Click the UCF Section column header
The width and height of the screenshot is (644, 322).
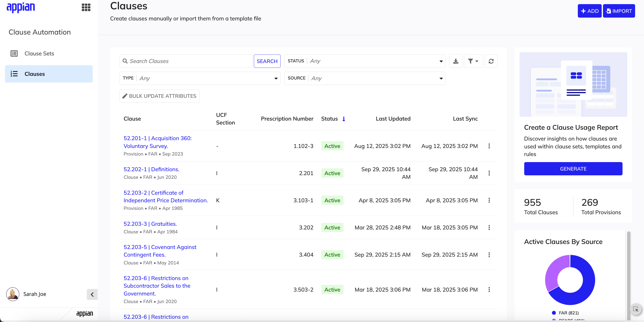point(225,119)
